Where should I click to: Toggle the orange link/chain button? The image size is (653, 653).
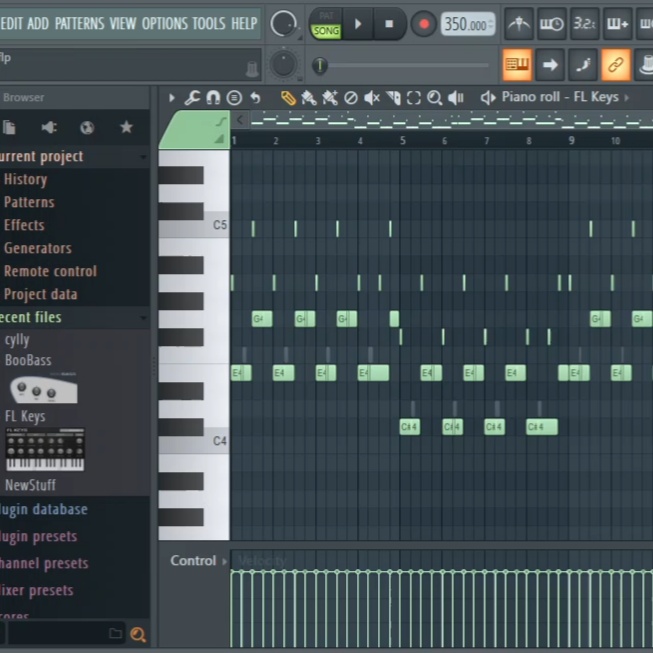(616, 65)
